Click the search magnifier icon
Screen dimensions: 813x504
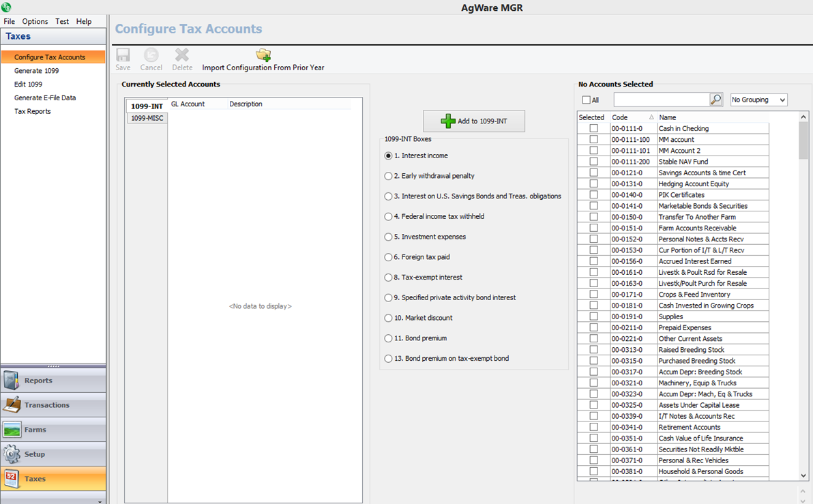(x=715, y=100)
